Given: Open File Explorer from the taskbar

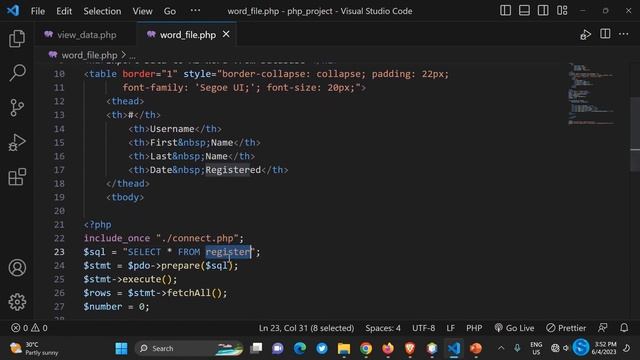Looking at the screenshot, I should coord(344,349).
